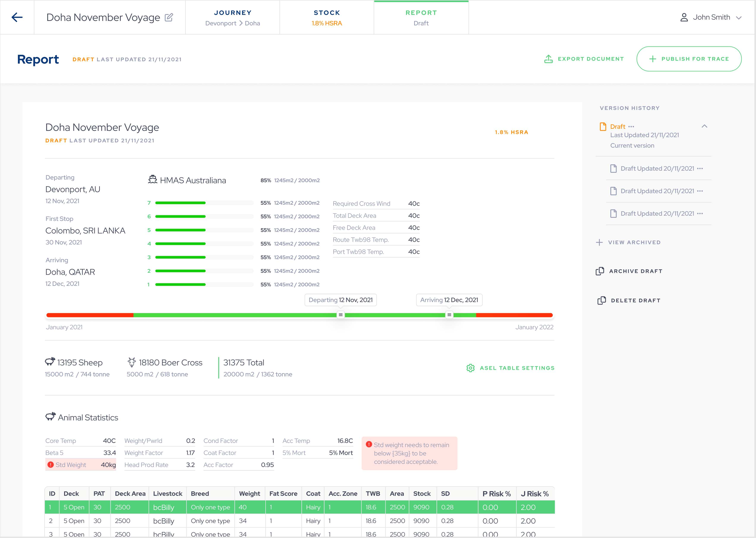
Task: Click the ship icon beside HMAS Australiana
Action: pyautogui.click(x=152, y=179)
